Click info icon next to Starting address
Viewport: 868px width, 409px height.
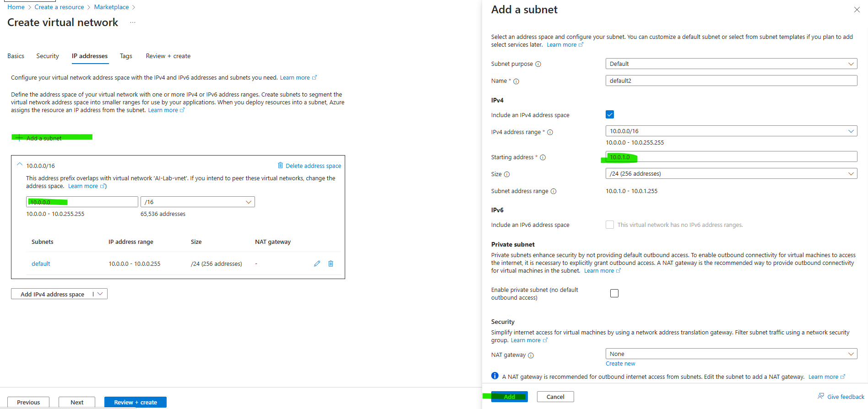click(543, 157)
